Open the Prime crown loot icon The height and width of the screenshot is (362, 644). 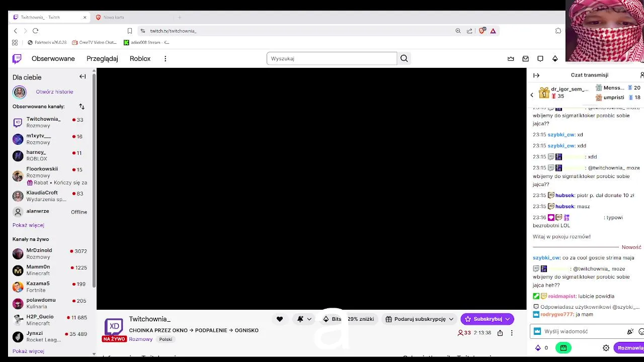tap(511, 59)
